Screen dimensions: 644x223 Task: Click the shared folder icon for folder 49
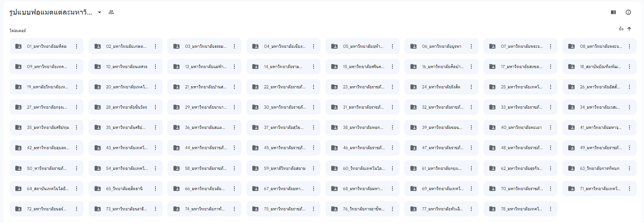click(571, 148)
